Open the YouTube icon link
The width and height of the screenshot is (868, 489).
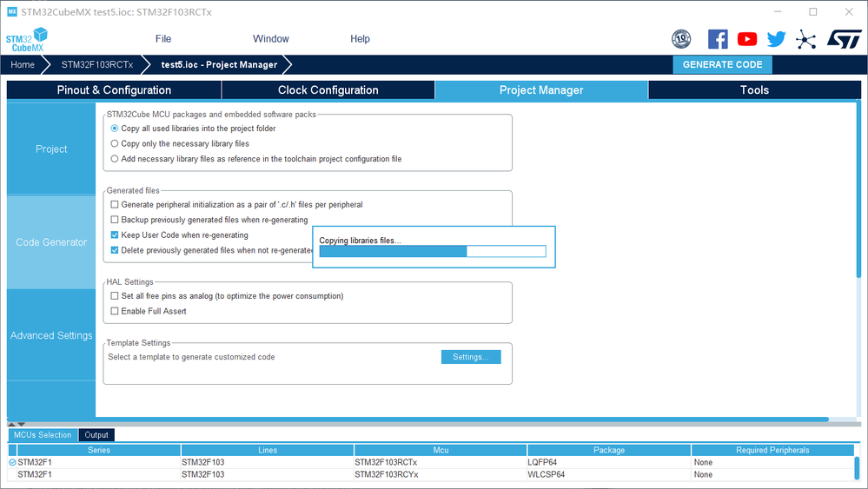(747, 39)
